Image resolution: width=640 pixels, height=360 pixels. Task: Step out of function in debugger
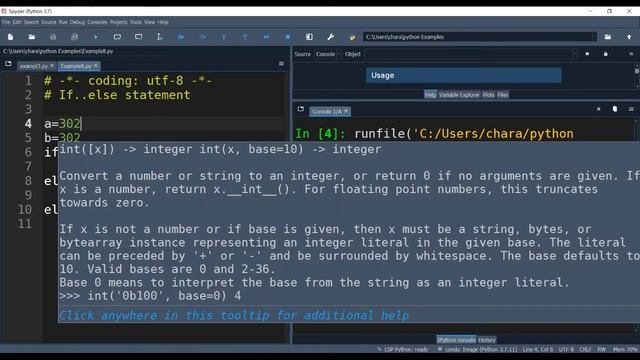click(x=245, y=37)
